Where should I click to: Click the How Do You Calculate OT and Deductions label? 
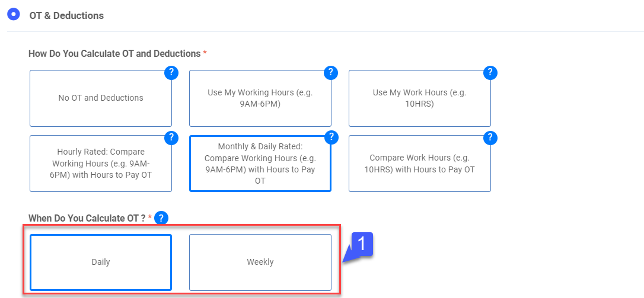click(114, 54)
